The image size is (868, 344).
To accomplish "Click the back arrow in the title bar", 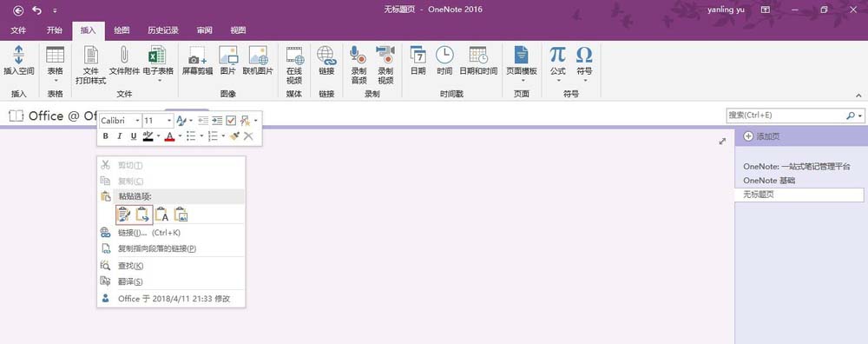I will coord(19,10).
